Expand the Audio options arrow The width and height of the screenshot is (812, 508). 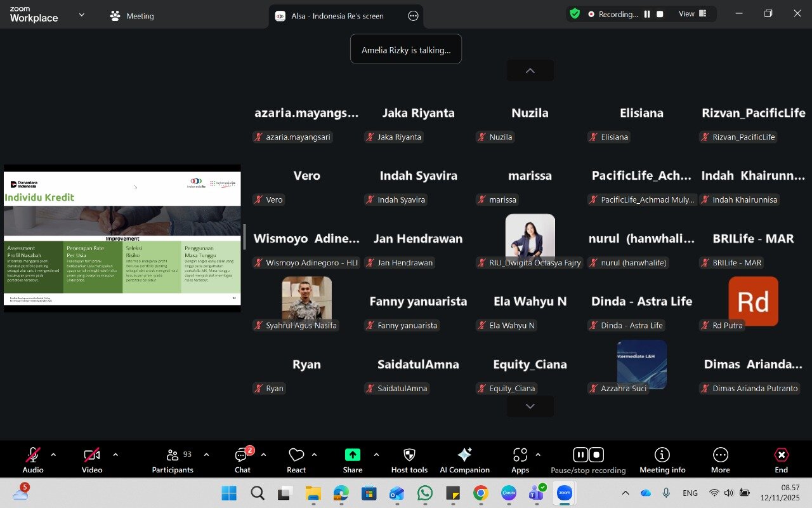tap(53, 455)
